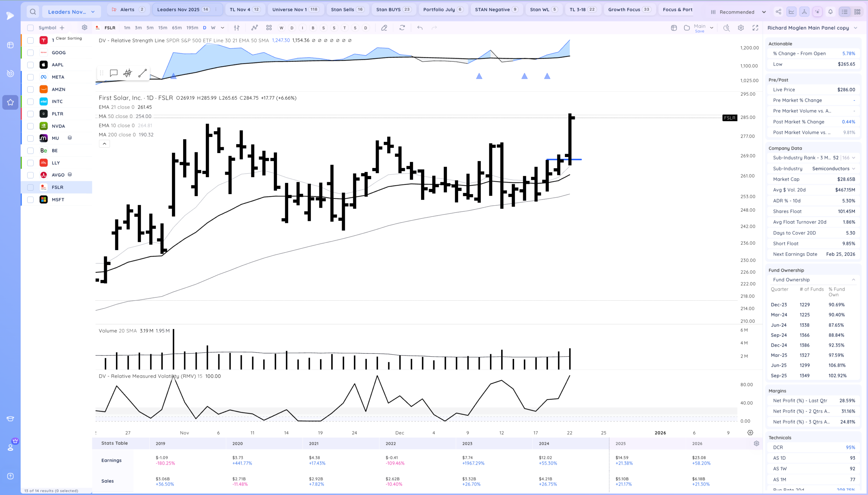The image size is (868, 495).
Task: Select the trendline drawing tool
Action: point(142,73)
